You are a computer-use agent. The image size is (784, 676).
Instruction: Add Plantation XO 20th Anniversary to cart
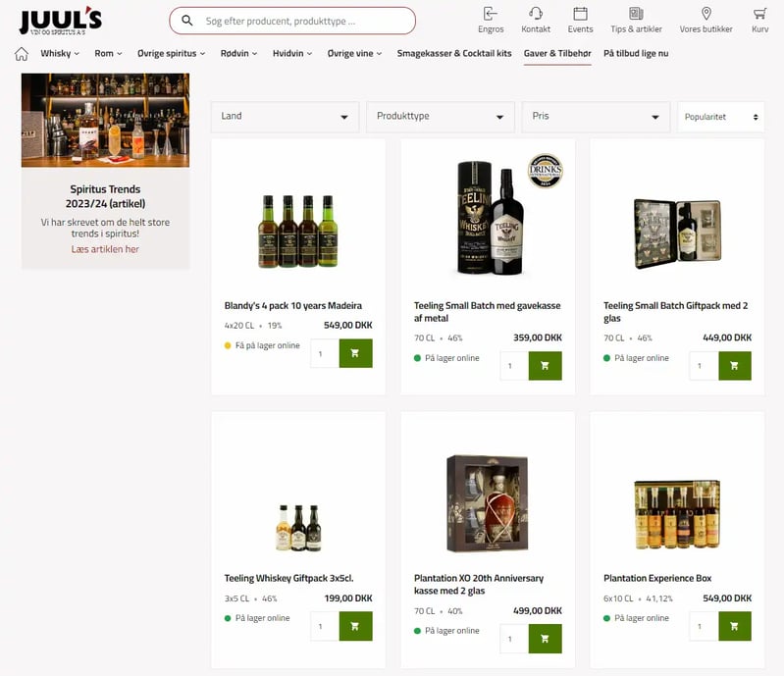pos(545,638)
